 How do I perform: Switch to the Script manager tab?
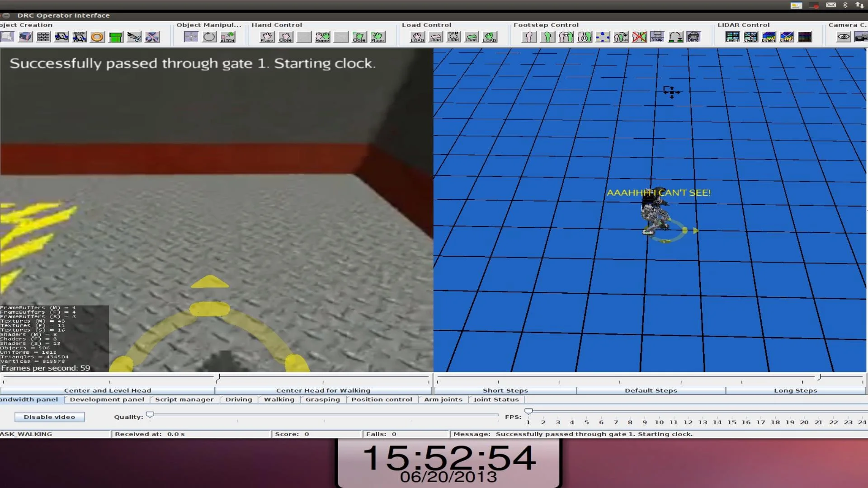point(184,399)
